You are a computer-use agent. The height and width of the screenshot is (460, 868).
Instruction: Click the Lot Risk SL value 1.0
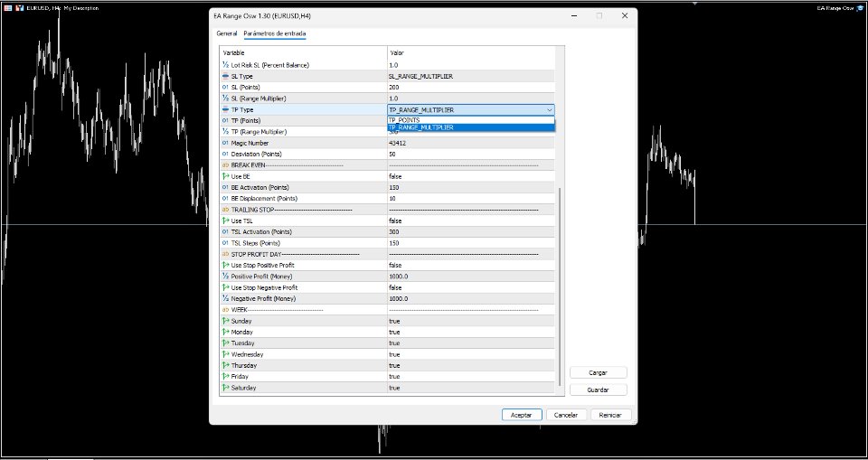pyautogui.click(x=392, y=65)
